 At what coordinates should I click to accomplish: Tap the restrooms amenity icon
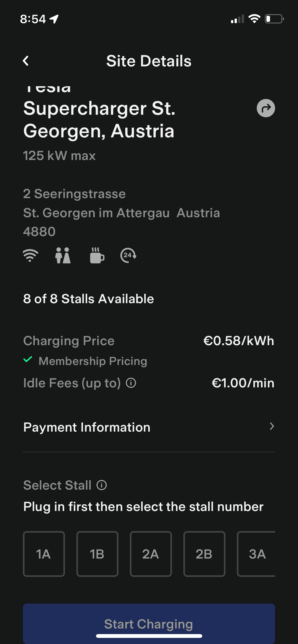click(63, 255)
